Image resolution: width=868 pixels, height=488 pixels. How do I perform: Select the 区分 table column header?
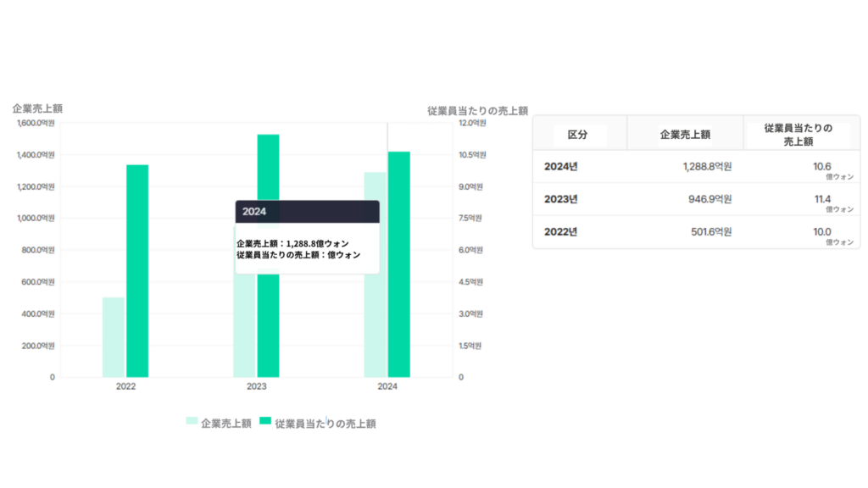[577, 134]
